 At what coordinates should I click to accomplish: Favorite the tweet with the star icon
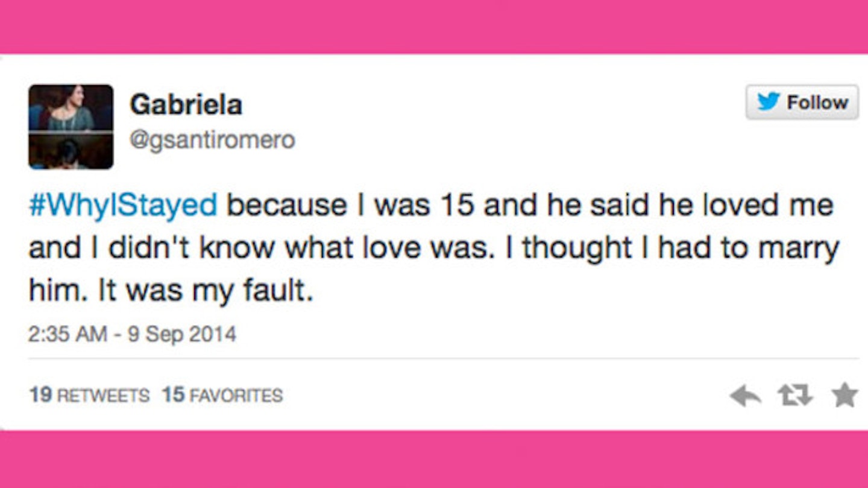pyautogui.click(x=844, y=396)
